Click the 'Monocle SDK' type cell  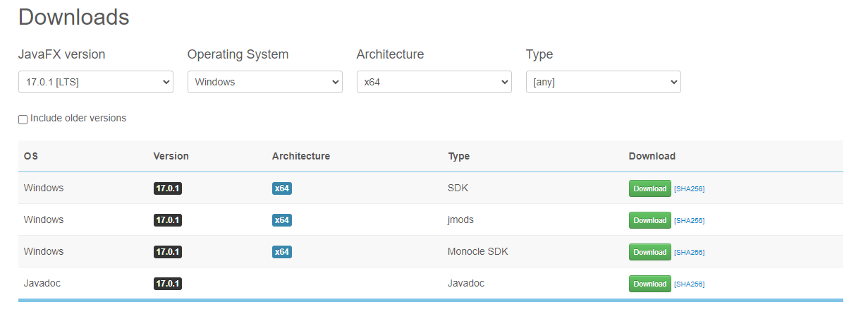pyautogui.click(x=478, y=251)
